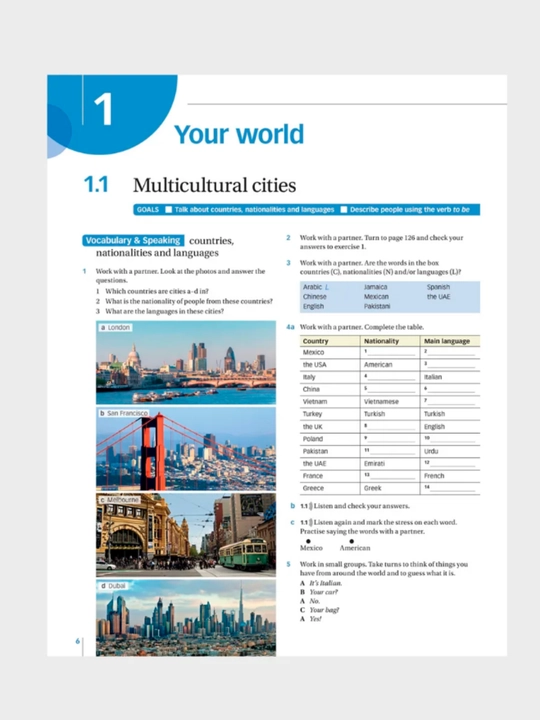Click the San Francisco bridge photo
The image size is (540, 720).
pyautogui.click(x=186, y=449)
